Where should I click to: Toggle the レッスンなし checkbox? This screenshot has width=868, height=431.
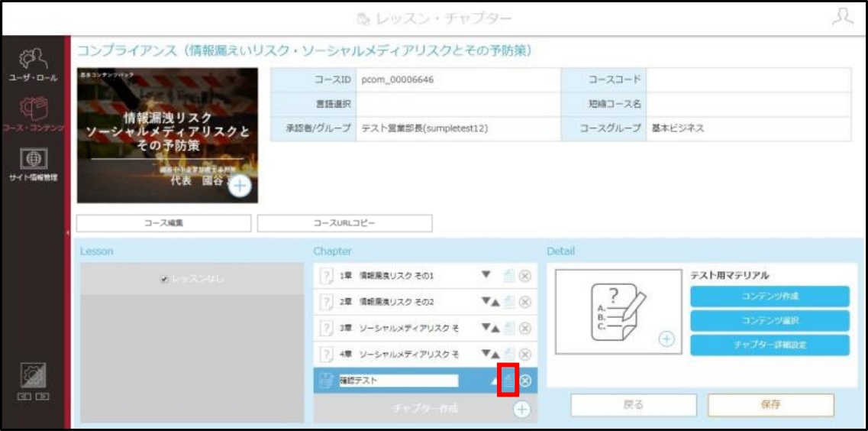164,280
